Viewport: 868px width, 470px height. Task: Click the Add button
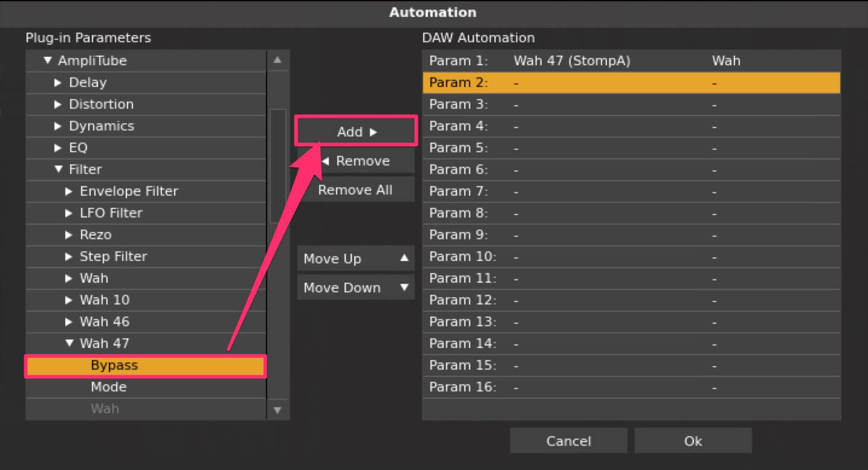(355, 132)
